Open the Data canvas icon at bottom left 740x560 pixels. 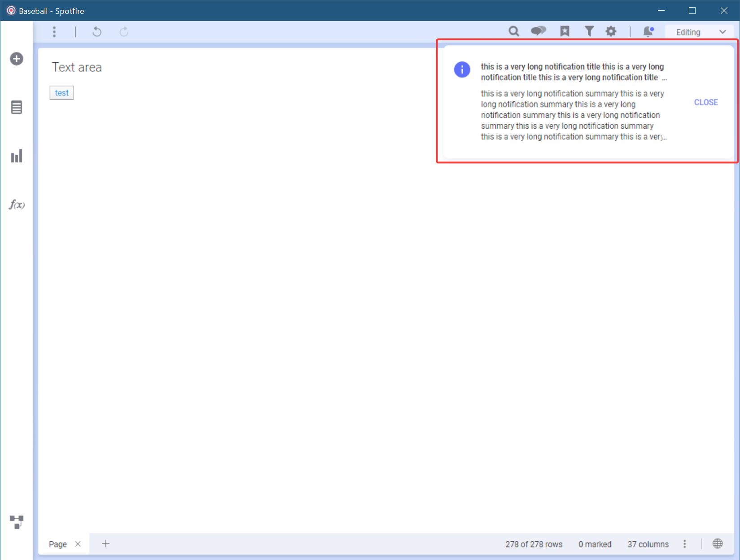(x=17, y=522)
